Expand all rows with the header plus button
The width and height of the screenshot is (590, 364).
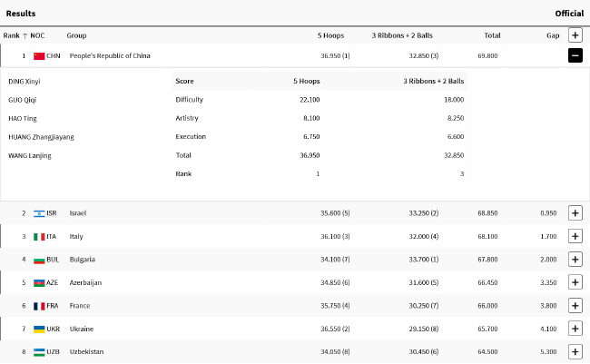(x=575, y=35)
